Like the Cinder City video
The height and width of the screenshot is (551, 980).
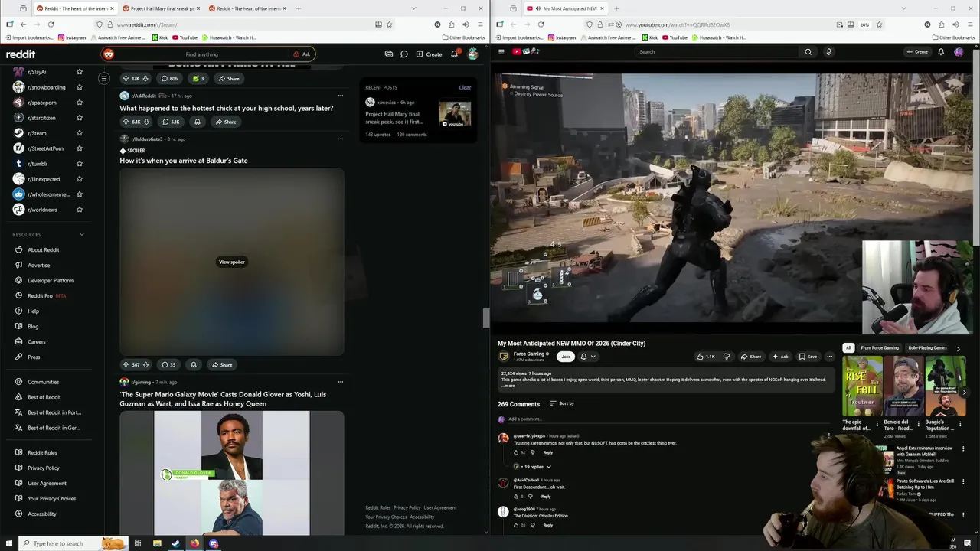tap(706, 357)
